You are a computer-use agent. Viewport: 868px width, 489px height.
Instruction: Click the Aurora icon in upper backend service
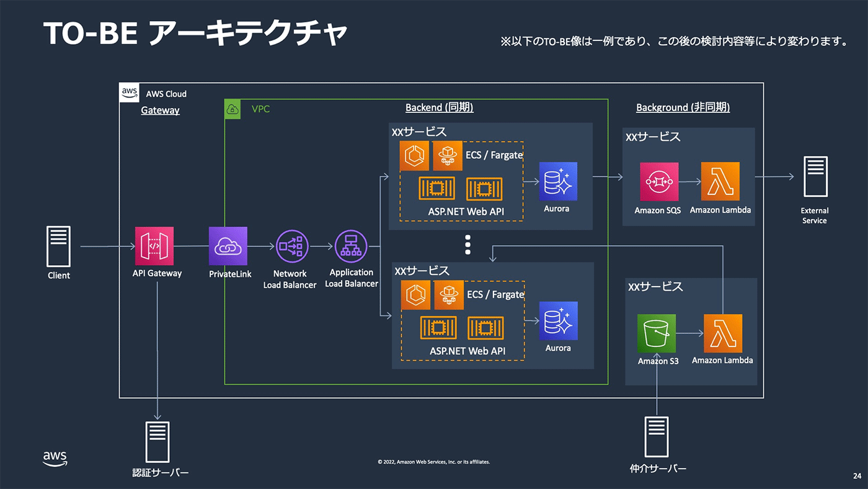(x=558, y=181)
